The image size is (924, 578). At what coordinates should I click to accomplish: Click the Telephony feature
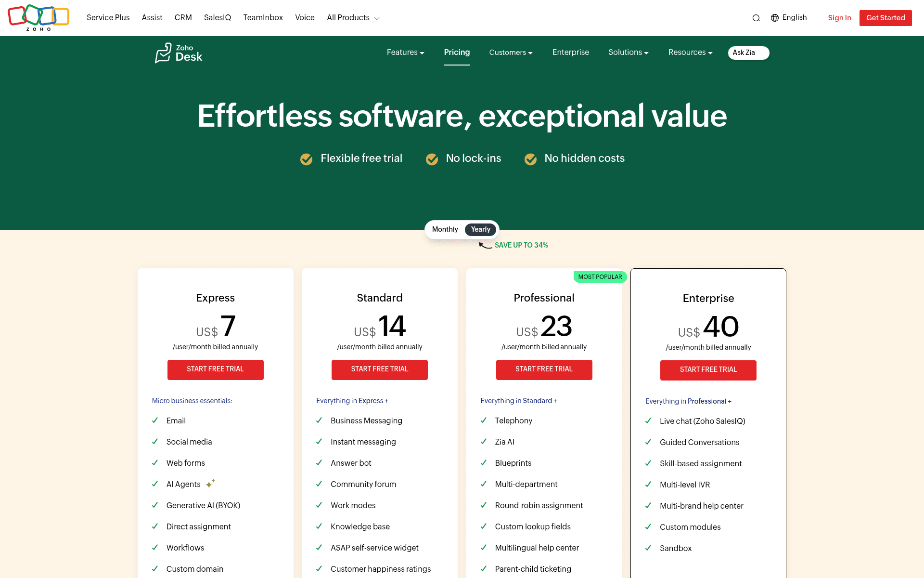(513, 420)
